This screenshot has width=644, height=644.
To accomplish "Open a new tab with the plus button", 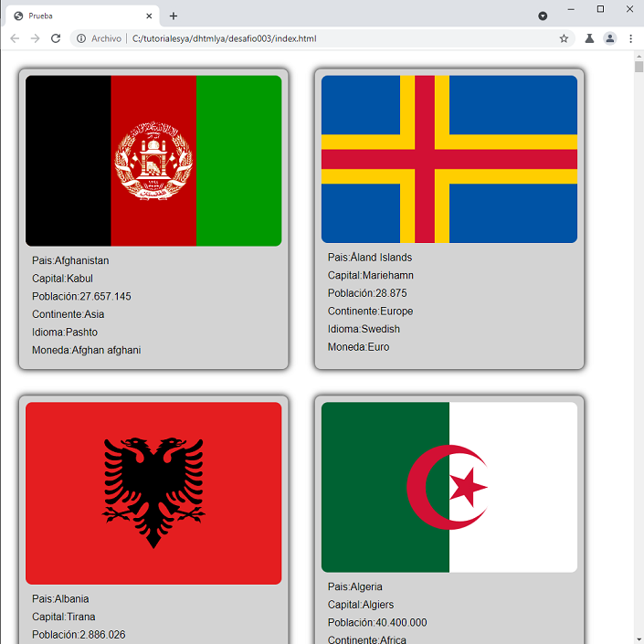I will (174, 16).
